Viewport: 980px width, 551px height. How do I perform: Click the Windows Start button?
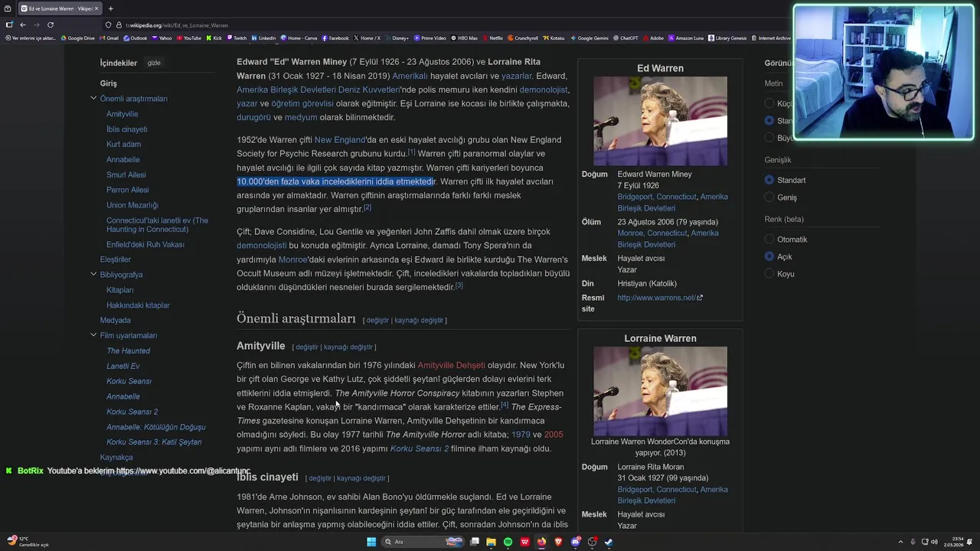371,542
